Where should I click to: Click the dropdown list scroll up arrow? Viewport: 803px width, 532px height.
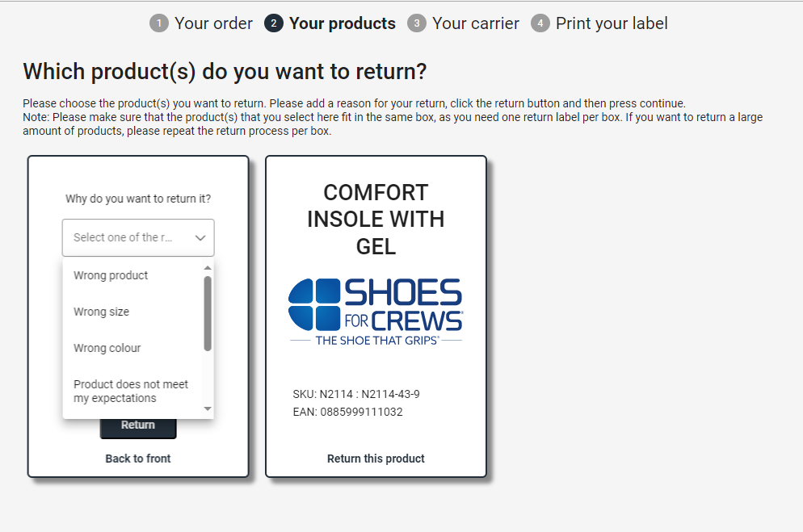coord(208,267)
